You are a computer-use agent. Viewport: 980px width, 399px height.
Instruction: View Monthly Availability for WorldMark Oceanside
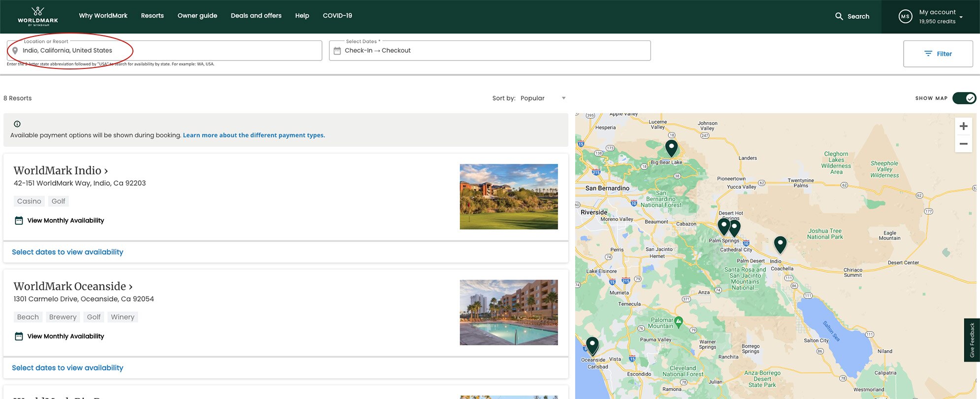point(65,336)
